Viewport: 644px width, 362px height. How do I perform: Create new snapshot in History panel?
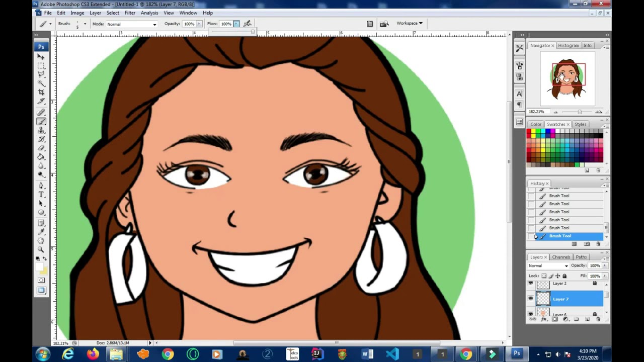coord(587,244)
